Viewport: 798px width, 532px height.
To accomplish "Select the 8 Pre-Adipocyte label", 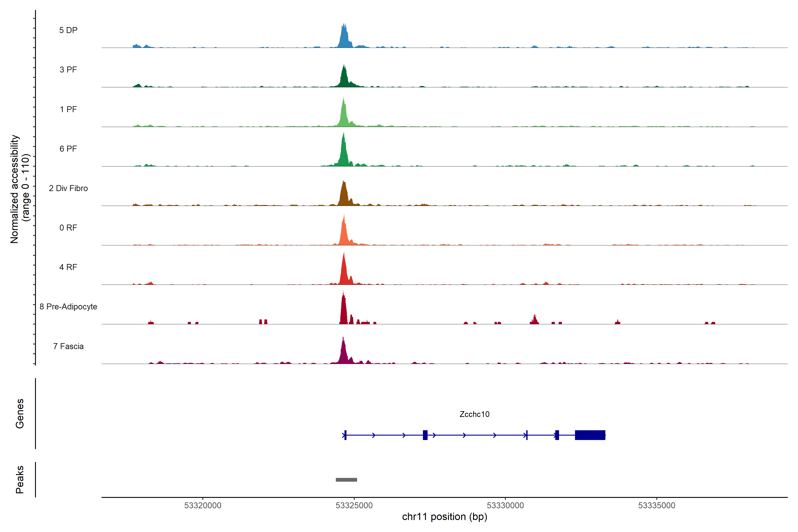I will [x=68, y=307].
